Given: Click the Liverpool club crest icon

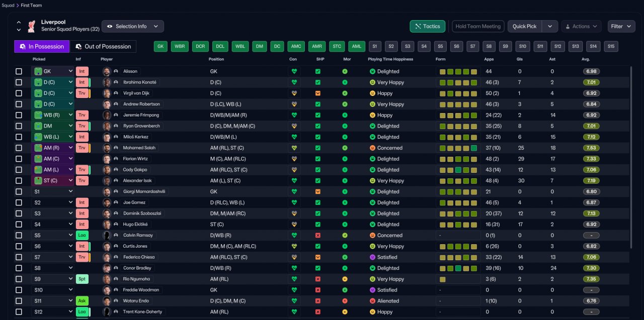Looking at the screenshot, I should (x=32, y=26).
